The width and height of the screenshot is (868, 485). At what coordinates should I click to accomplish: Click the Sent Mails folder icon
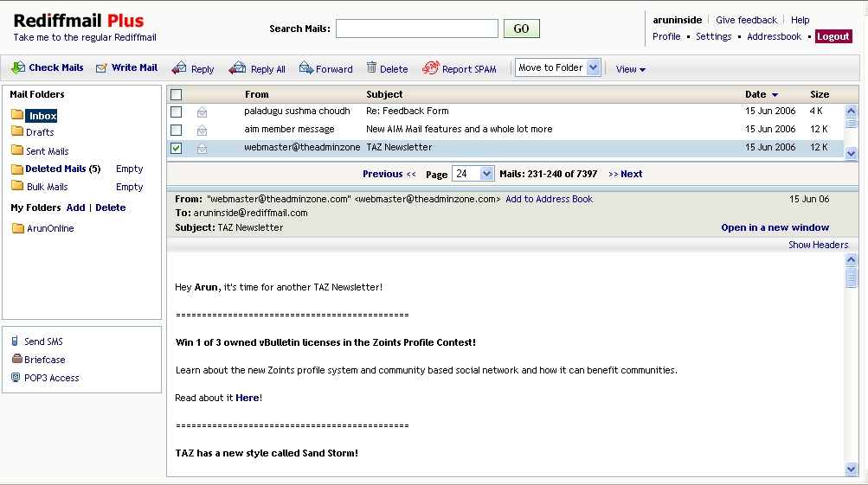17,150
